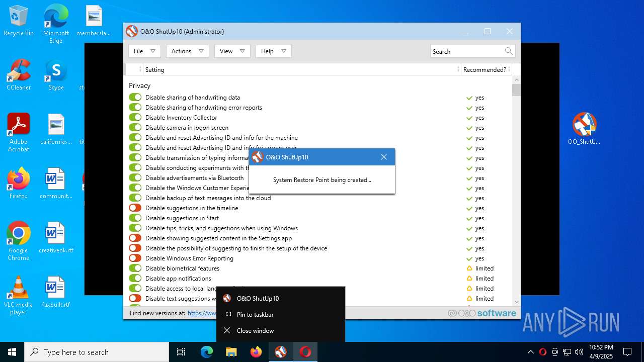Launch Google Chrome from desktop shortcut
The height and width of the screenshot is (362, 644).
(19, 241)
